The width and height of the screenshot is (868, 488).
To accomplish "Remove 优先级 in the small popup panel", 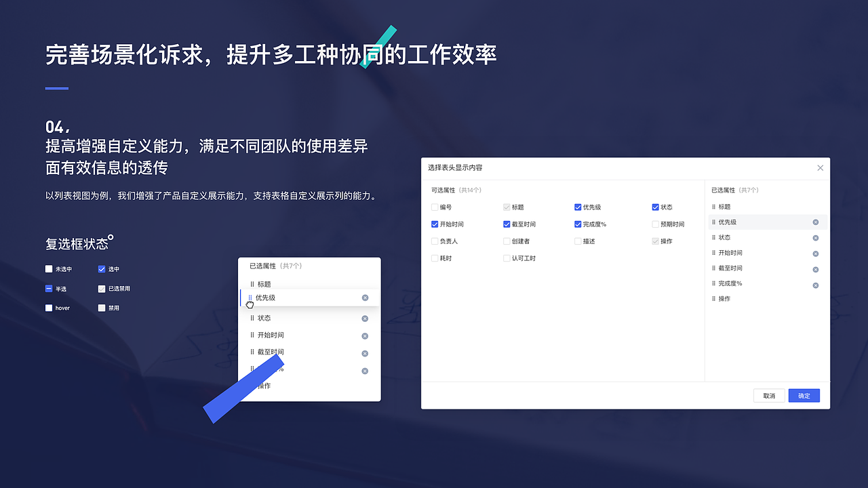I will [365, 297].
